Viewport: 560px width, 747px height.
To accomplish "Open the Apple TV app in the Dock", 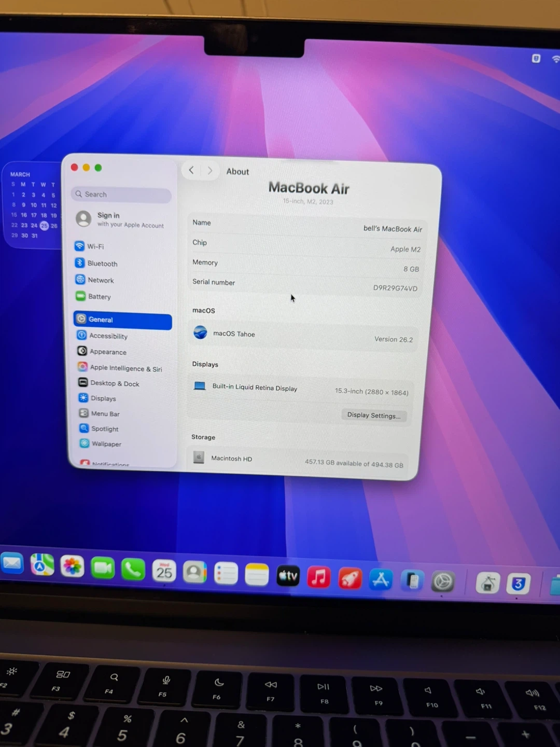I will pos(288,575).
